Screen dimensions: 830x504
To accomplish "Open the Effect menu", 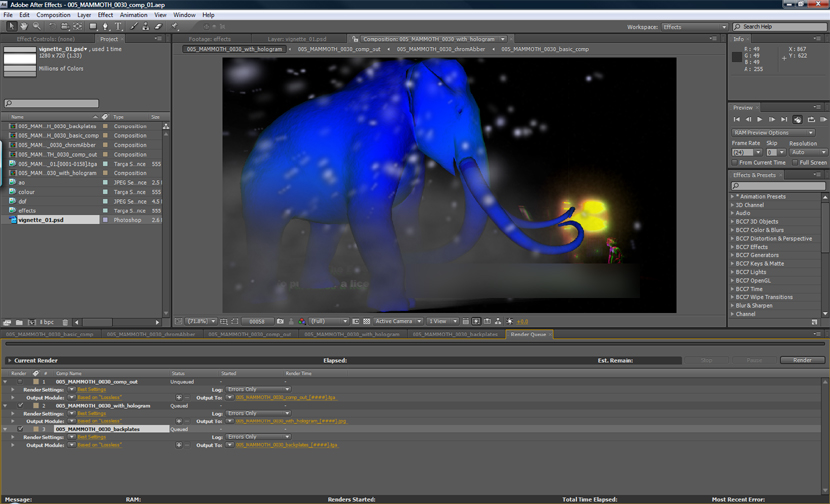I will [x=105, y=15].
